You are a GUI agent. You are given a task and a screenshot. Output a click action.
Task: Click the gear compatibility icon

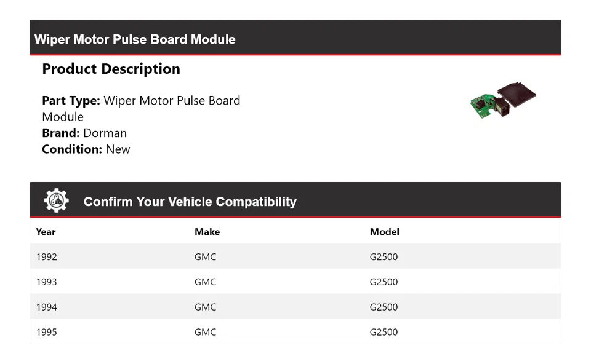[x=57, y=200]
